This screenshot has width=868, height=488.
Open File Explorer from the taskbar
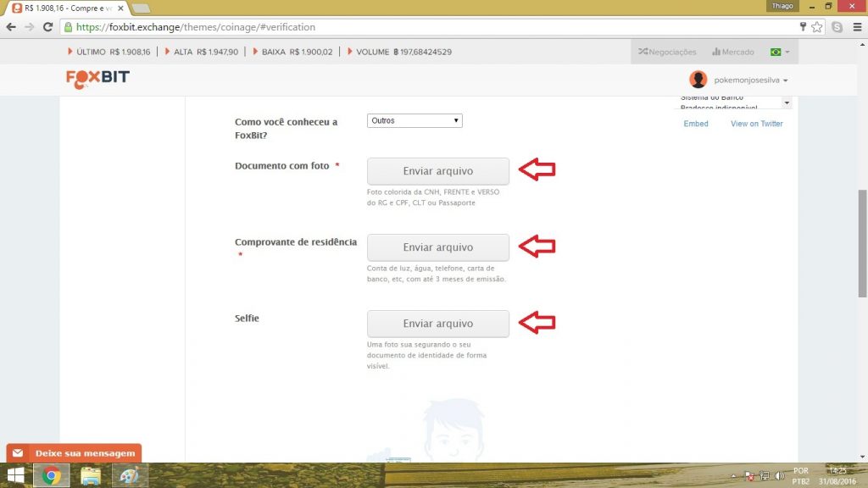(x=91, y=476)
